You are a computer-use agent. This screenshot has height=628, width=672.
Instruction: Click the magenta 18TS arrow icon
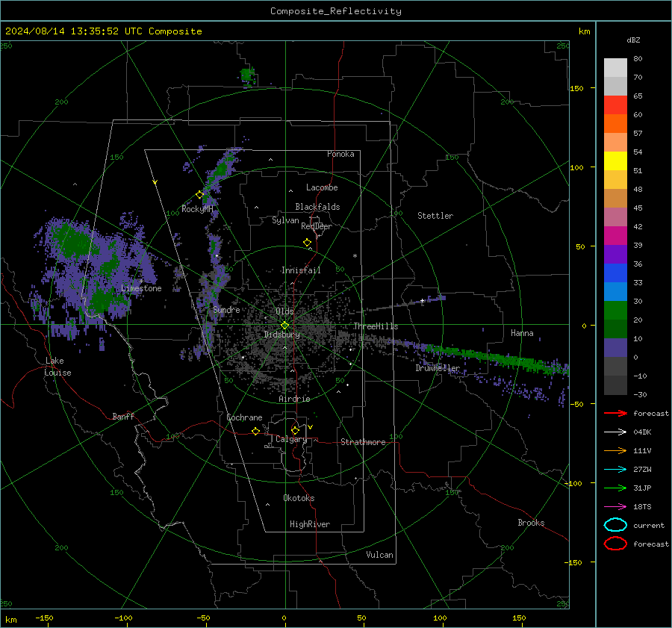(615, 507)
